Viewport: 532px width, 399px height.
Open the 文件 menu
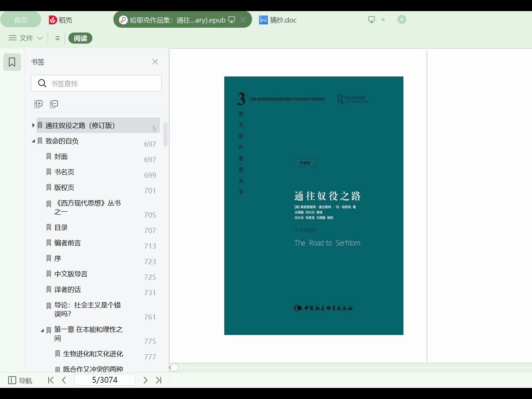pyautogui.click(x=25, y=38)
